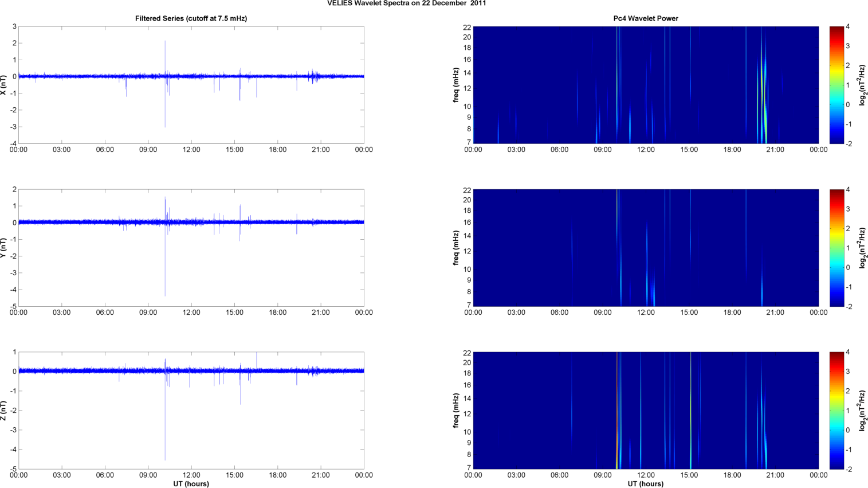Click the Pc4 Wavelet Power heading
Viewport: 868px width, 488px height.
coord(646,18)
